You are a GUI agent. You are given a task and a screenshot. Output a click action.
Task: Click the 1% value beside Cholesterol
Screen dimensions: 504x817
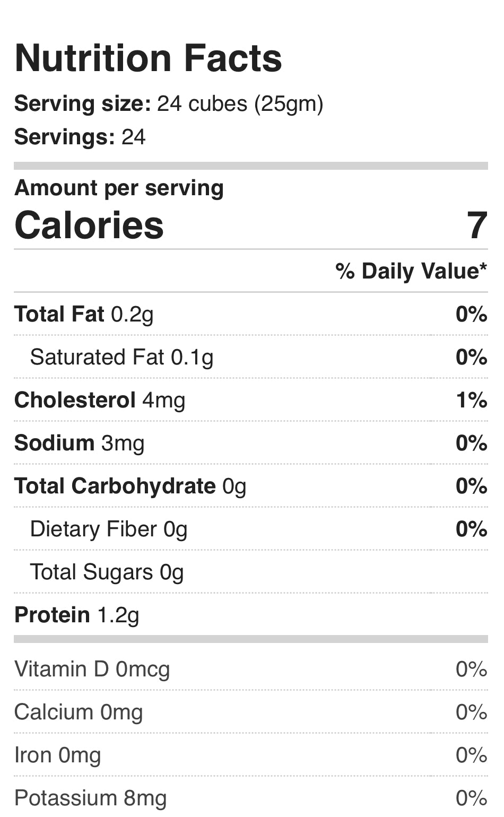coord(471,400)
